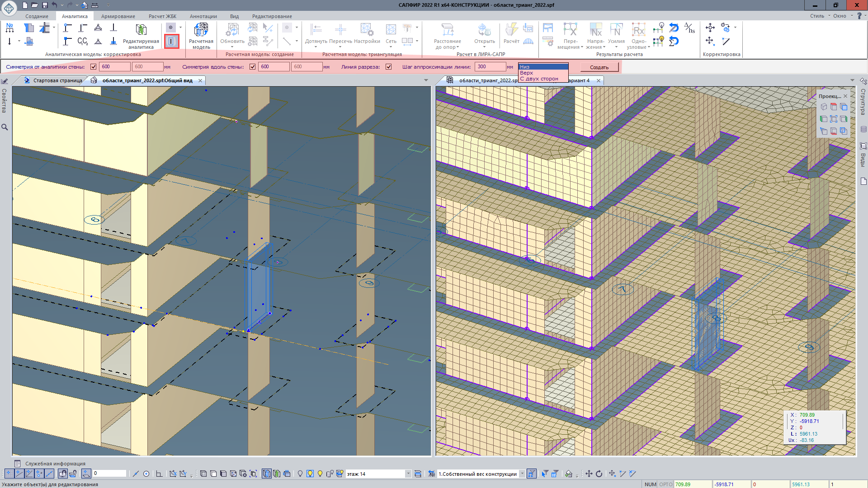This screenshot has height=488, width=868.
Task: Click the red-highlighted wall triangulation zone icon
Action: (171, 42)
